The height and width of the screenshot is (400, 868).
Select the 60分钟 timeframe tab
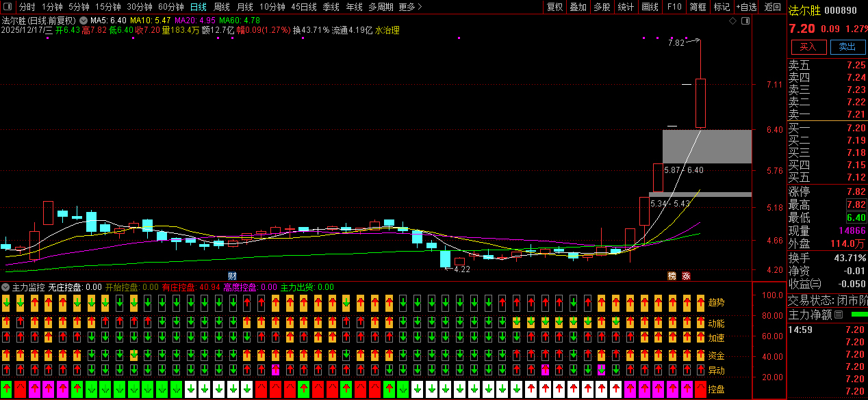(170, 7)
